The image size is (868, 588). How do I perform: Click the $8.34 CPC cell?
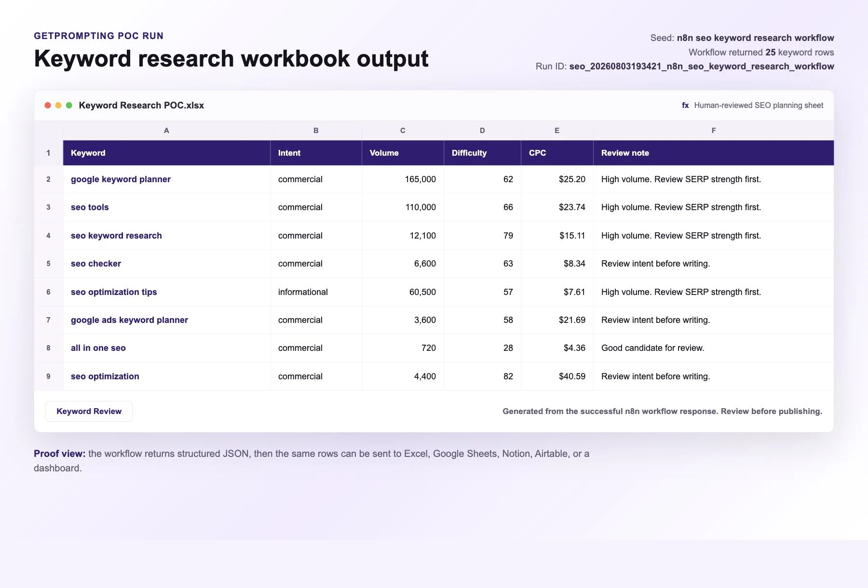point(557,264)
